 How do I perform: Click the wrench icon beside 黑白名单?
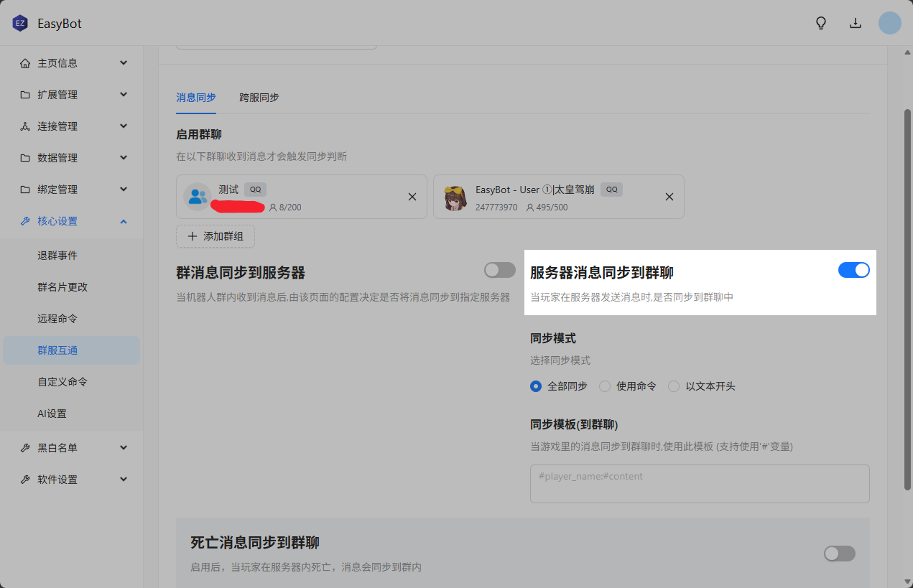tap(25, 448)
